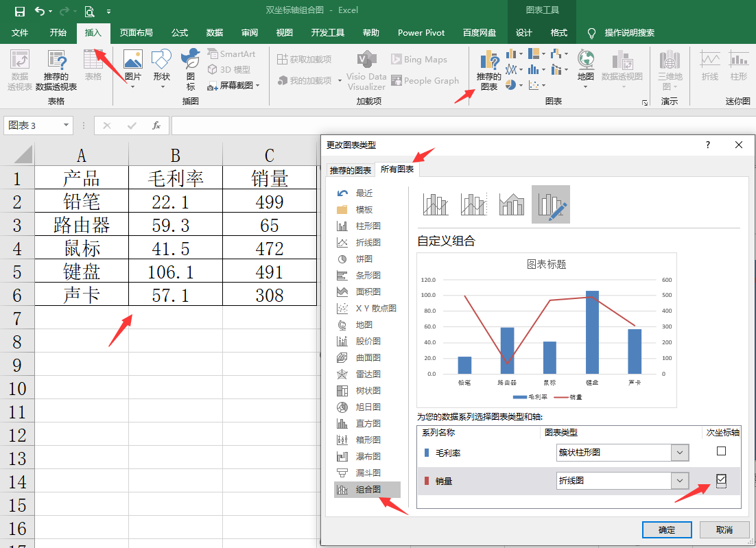Open the 设计 chart tools tab

pyautogui.click(x=523, y=33)
